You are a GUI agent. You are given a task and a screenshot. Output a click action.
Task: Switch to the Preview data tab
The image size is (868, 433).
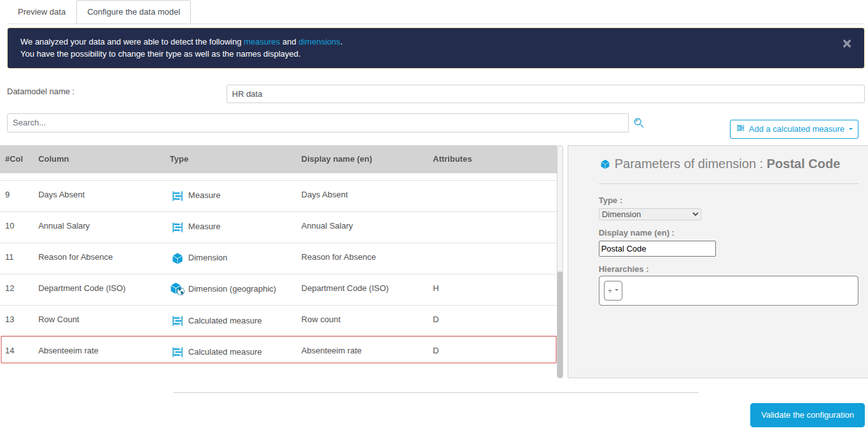[x=41, y=12]
